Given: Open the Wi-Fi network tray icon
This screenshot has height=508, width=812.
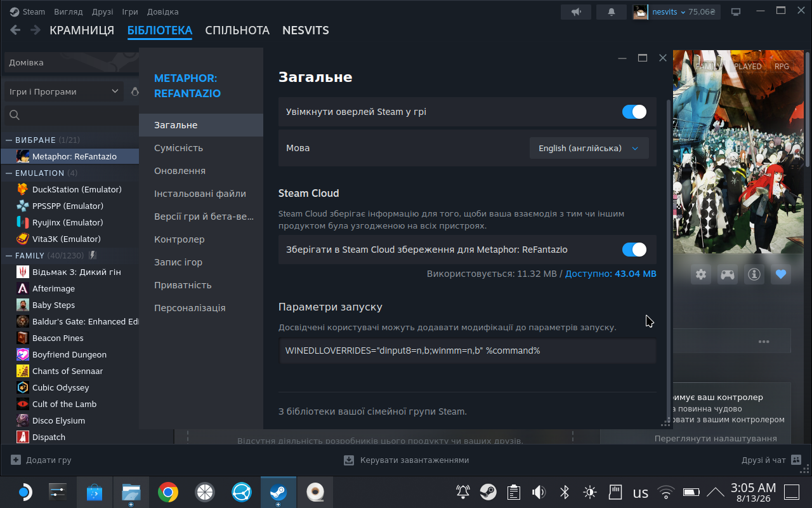Looking at the screenshot, I should [x=665, y=492].
